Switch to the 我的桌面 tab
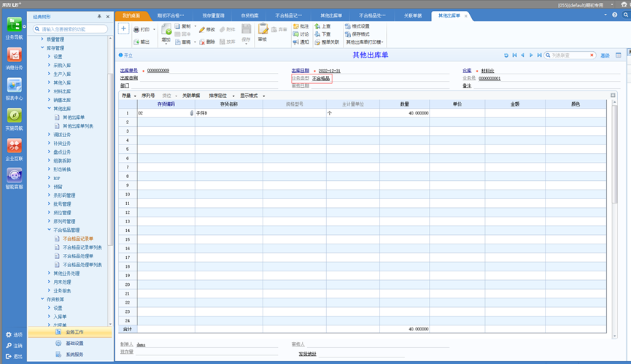Image resolution: width=631 pixels, height=364 pixels. pos(131,16)
